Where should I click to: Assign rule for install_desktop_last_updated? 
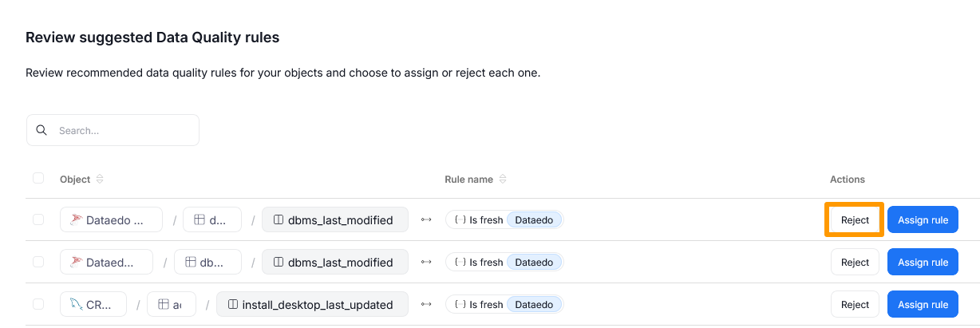(923, 304)
